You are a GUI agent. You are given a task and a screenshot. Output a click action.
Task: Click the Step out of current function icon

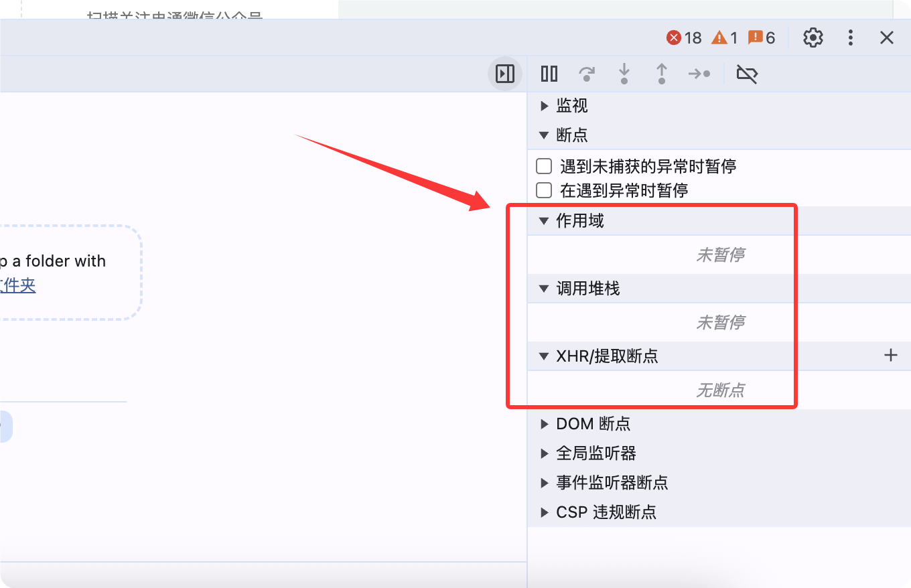click(661, 74)
